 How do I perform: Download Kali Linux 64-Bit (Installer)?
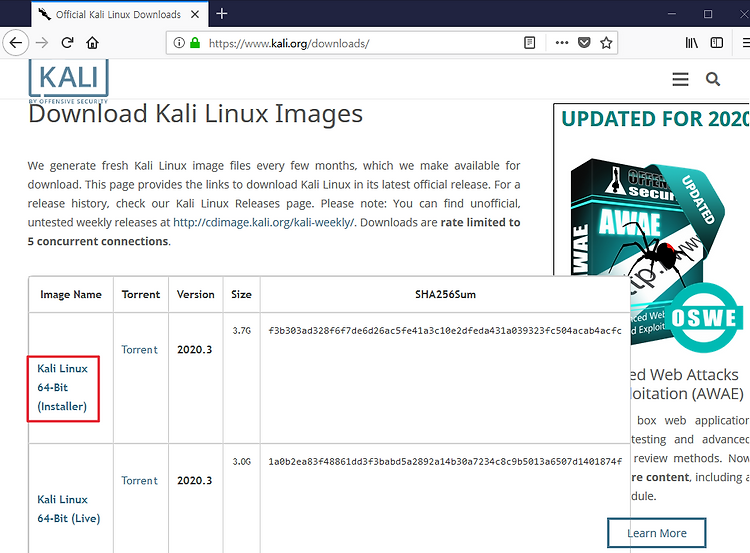point(63,387)
